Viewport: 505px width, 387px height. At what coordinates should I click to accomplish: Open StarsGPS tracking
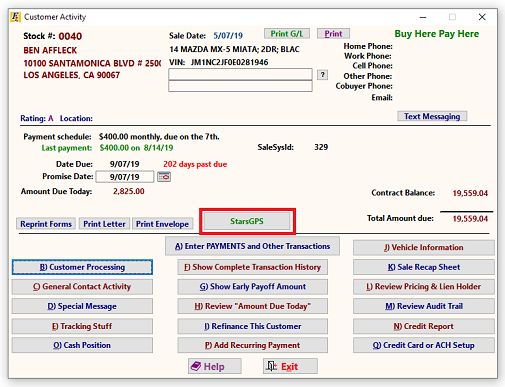point(247,221)
